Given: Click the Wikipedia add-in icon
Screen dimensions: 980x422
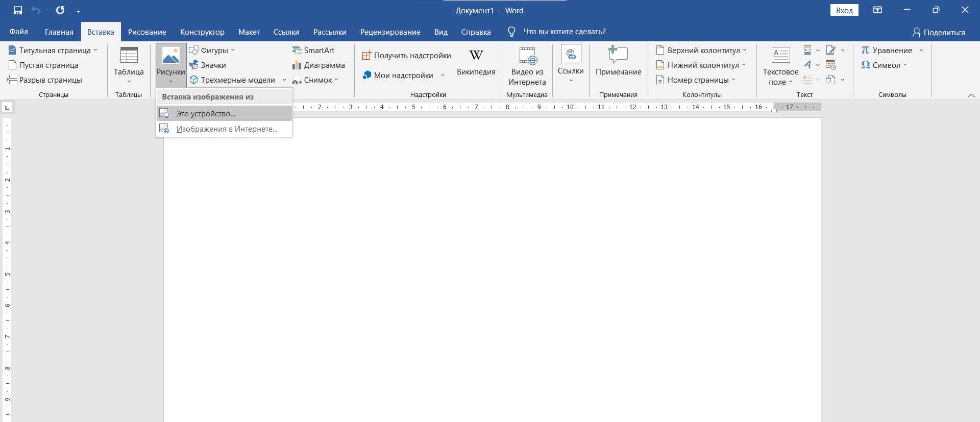Looking at the screenshot, I should (476, 55).
